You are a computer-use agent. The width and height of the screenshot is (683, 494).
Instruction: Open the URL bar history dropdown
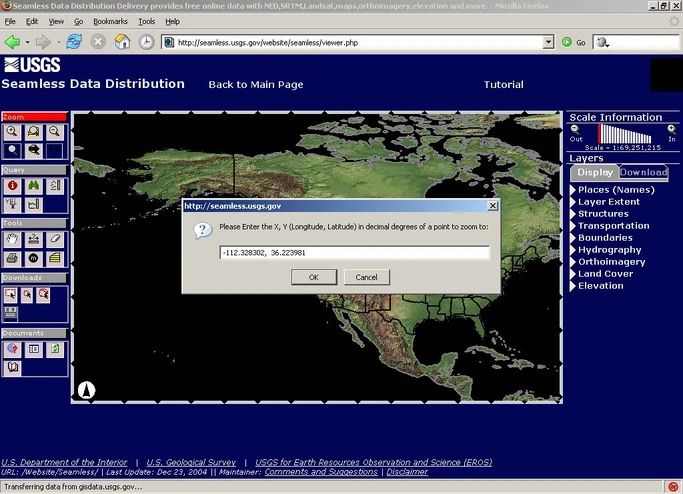(548, 42)
